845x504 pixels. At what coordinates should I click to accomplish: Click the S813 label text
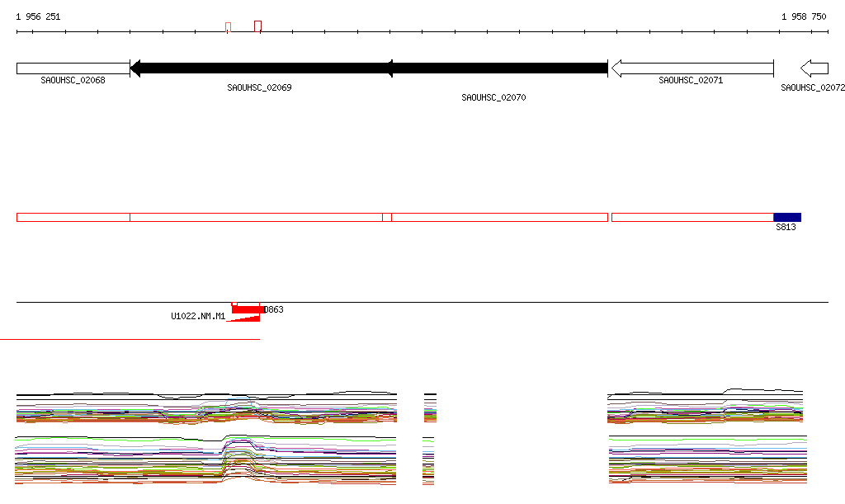(786, 228)
